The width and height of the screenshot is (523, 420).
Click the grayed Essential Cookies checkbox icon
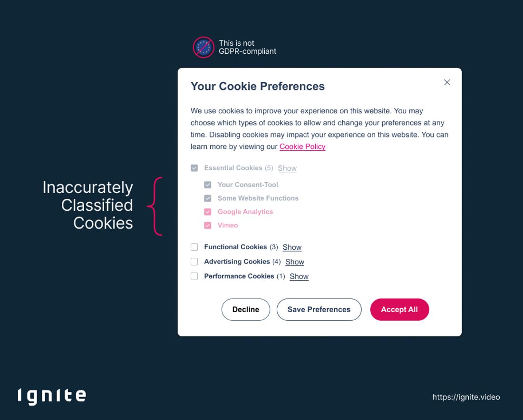click(194, 167)
